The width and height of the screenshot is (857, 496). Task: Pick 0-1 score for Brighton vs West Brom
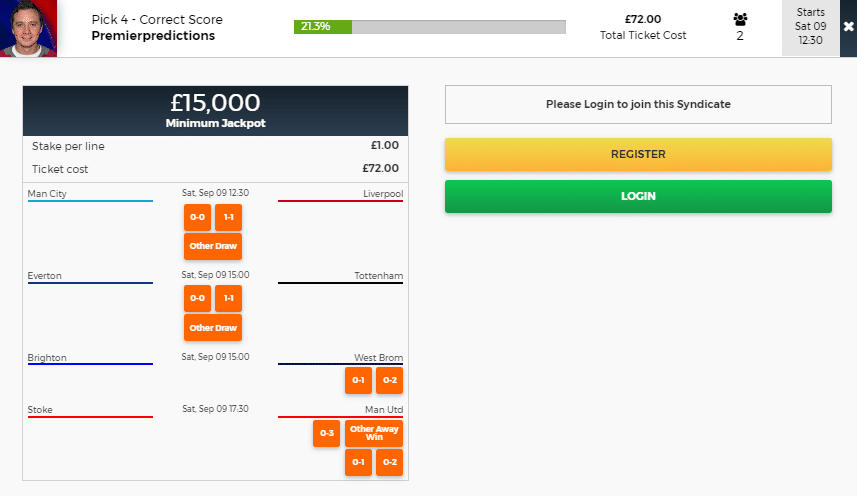[x=358, y=380]
